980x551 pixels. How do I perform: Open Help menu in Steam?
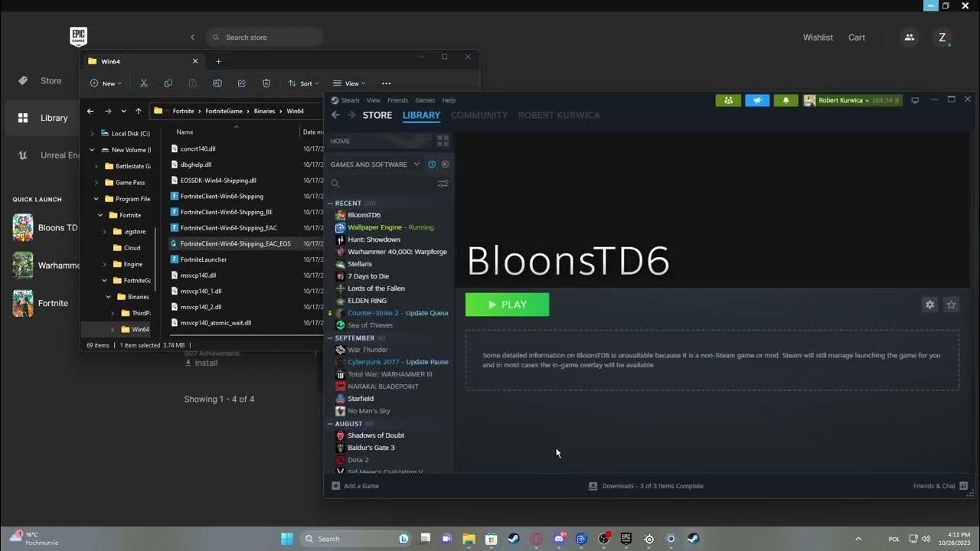click(x=449, y=100)
